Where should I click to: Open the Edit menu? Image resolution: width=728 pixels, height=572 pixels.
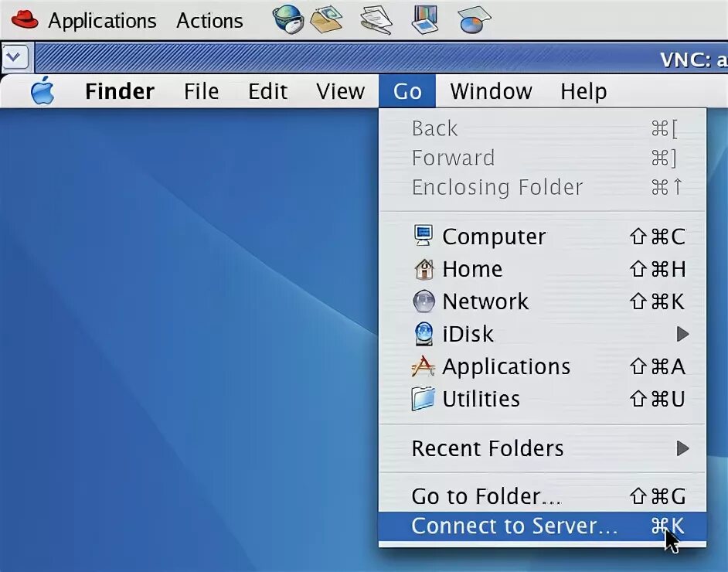point(267,91)
